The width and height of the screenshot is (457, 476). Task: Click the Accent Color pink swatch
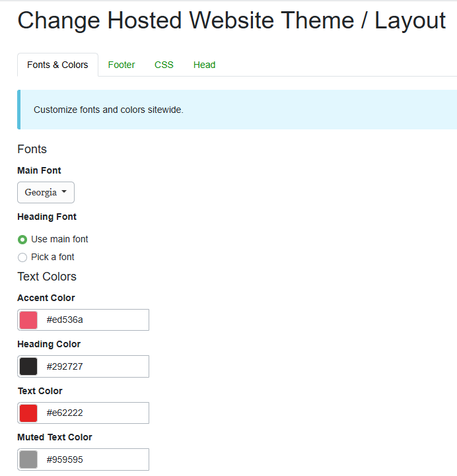click(28, 320)
